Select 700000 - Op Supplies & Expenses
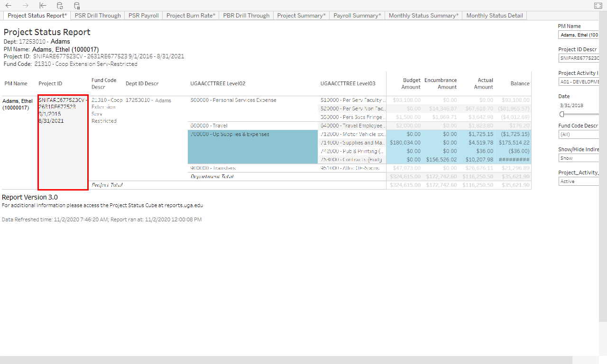Image resolution: width=607 pixels, height=364 pixels. point(253,147)
